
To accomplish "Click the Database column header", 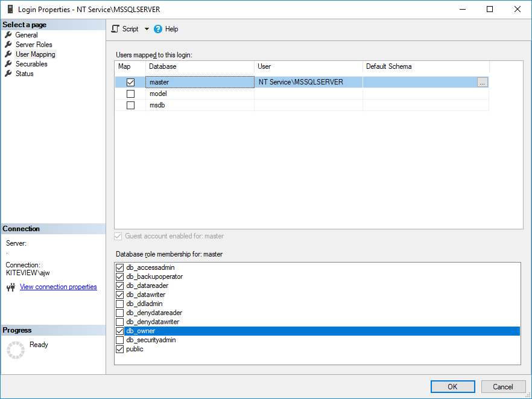I will pyautogui.click(x=200, y=66).
